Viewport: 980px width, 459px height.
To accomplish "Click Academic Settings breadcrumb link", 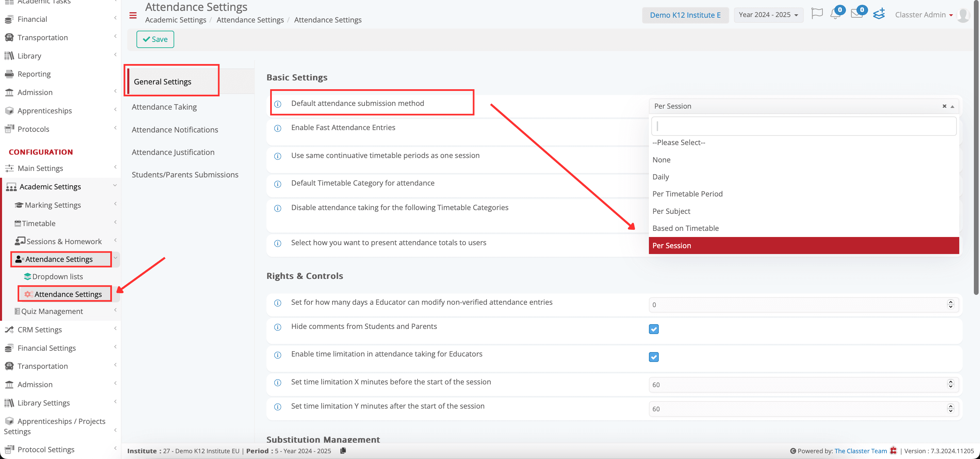I will point(175,20).
